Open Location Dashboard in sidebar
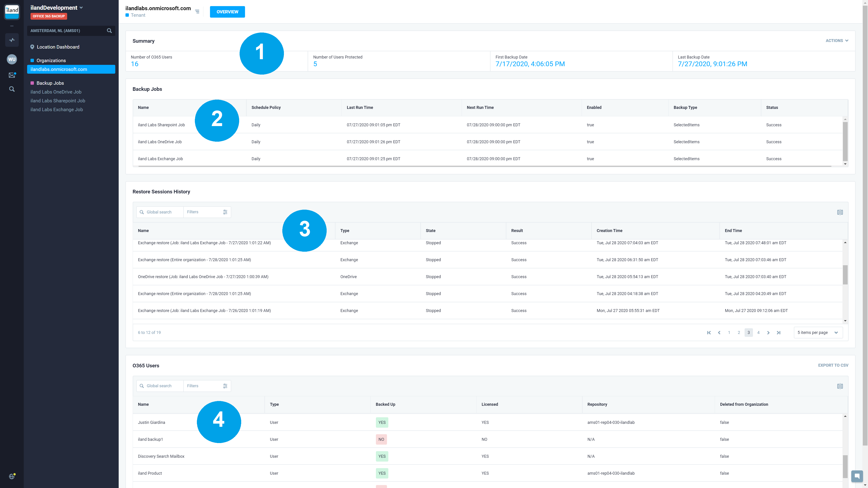868x488 pixels. click(x=58, y=47)
